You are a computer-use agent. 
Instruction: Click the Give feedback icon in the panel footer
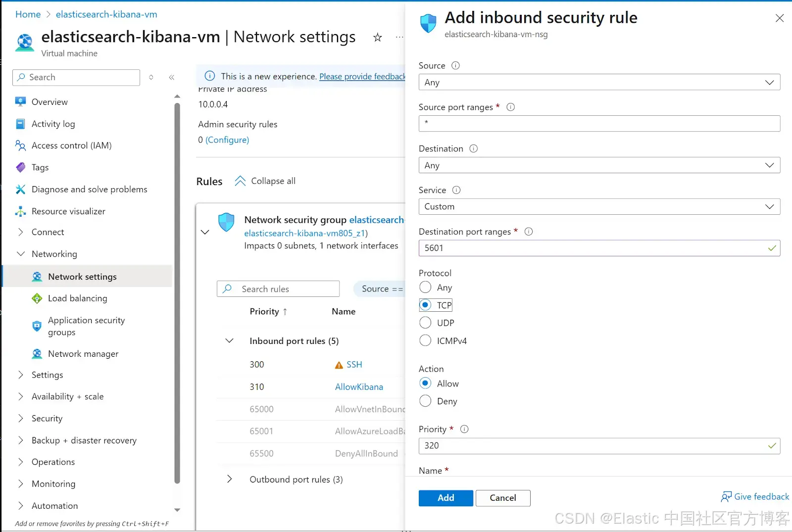pyautogui.click(x=726, y=497)
